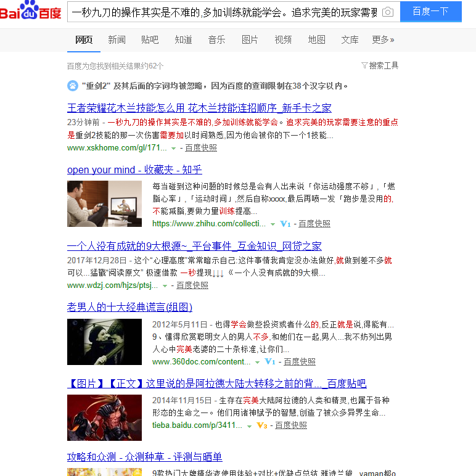Click the Baidu paw notice icon
The image size is (476, 476).
(x=73, y=86)
